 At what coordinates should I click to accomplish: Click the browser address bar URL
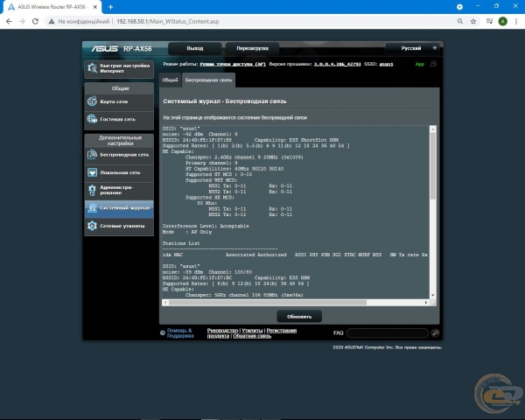(168, 21)
